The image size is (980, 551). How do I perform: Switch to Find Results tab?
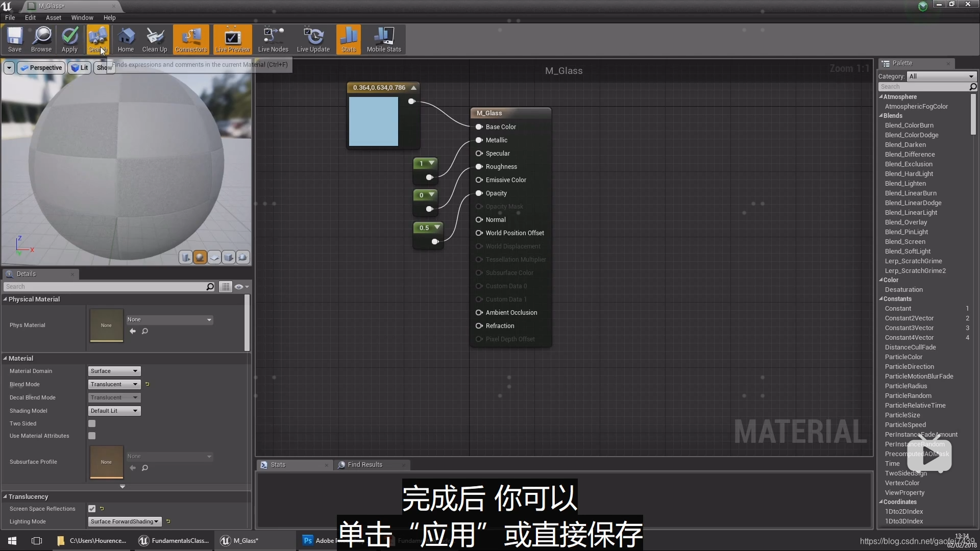[x=364, y=465]
